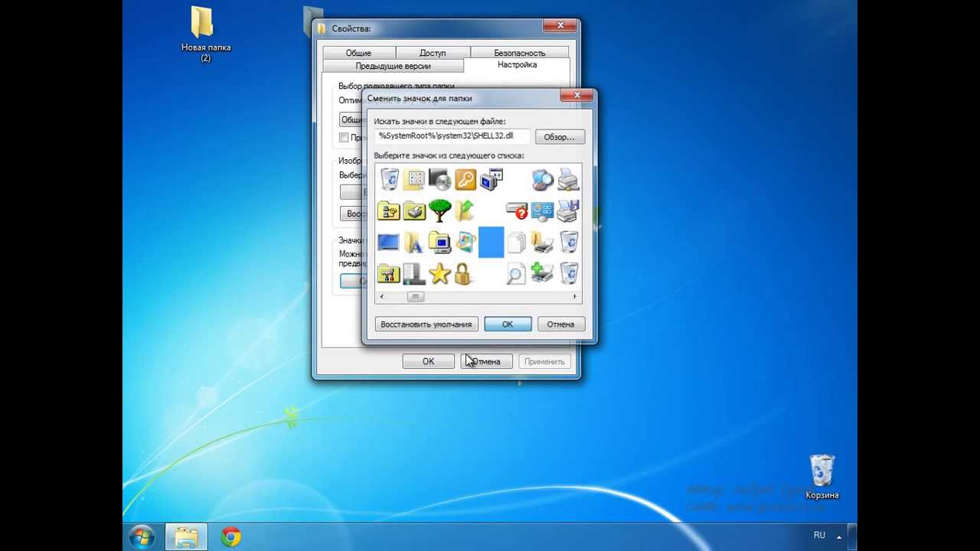Click the icon list left scroll arrow
The height and width of the screenshot is (551, 980).
coord(381,297)
